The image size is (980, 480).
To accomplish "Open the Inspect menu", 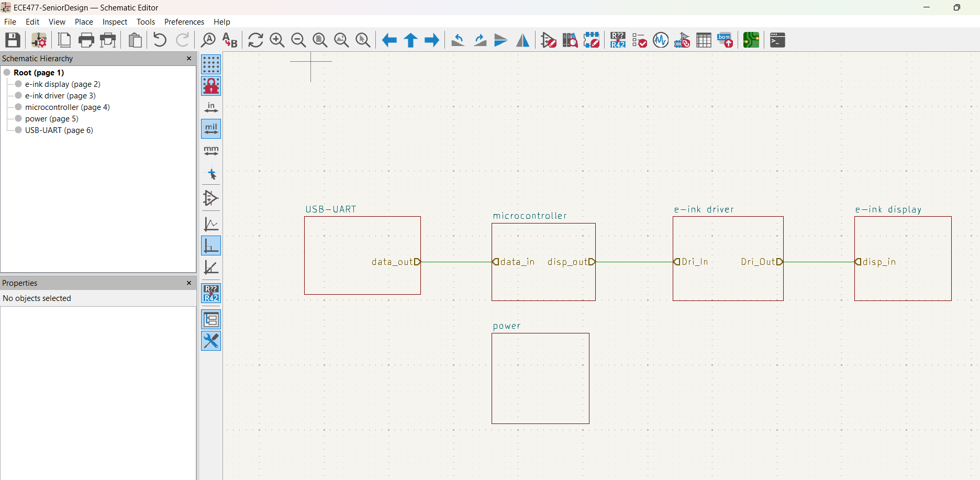I will pos(115,22).
